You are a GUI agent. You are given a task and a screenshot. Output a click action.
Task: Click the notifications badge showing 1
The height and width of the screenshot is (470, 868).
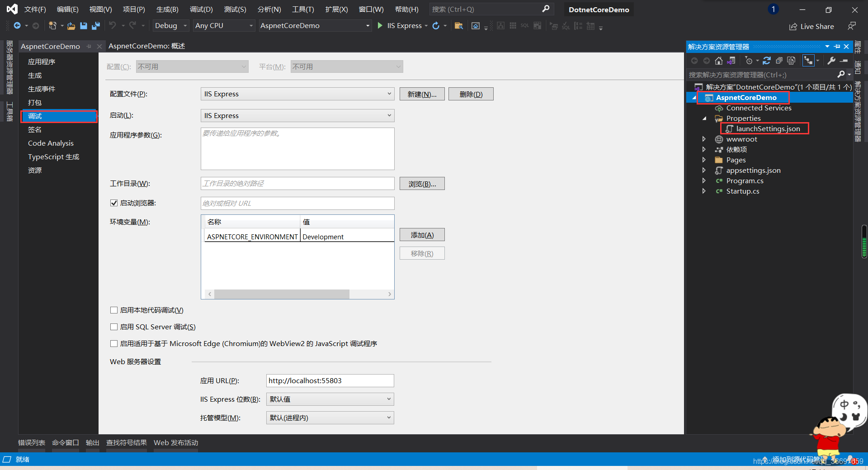point(773,9)
